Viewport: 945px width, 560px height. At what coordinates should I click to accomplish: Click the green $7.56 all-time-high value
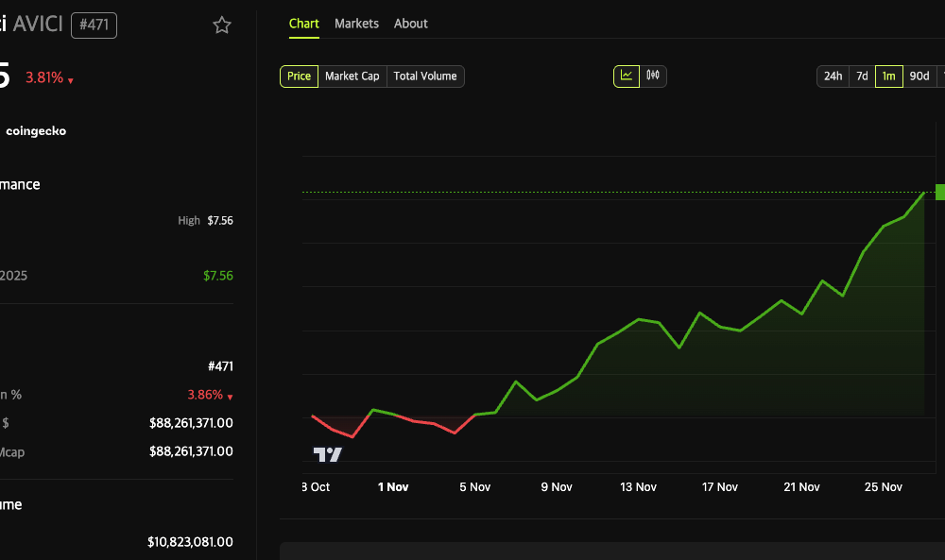pos(218,275)
